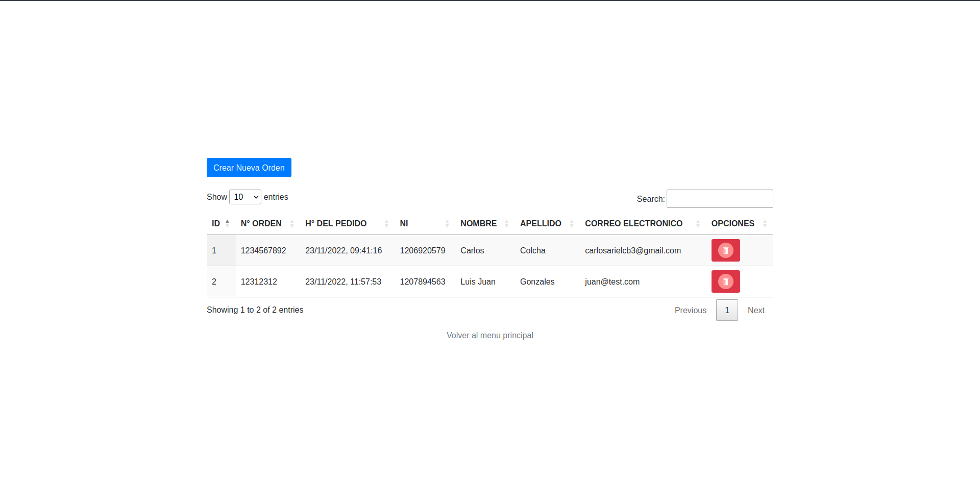
Task: Open Volver al menu principal
Action: tap(489, 335)
